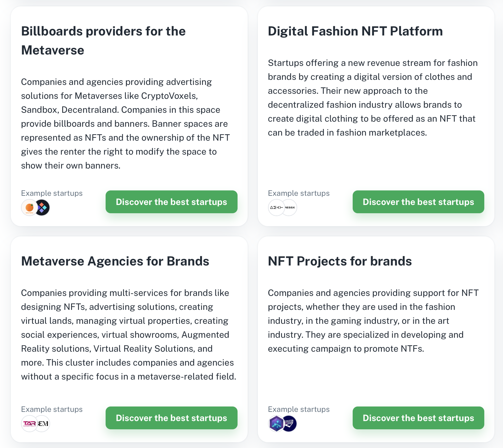Discover best startups for Metaverse Billboards providers
503x448 pixels.
tap(172, 202)
